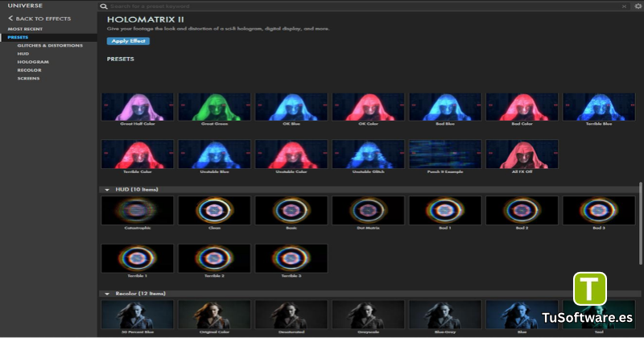The width and height of the screenshot is (644, 338).
Task: Select the All FX Off preset
Action: (x=522, y=154)
